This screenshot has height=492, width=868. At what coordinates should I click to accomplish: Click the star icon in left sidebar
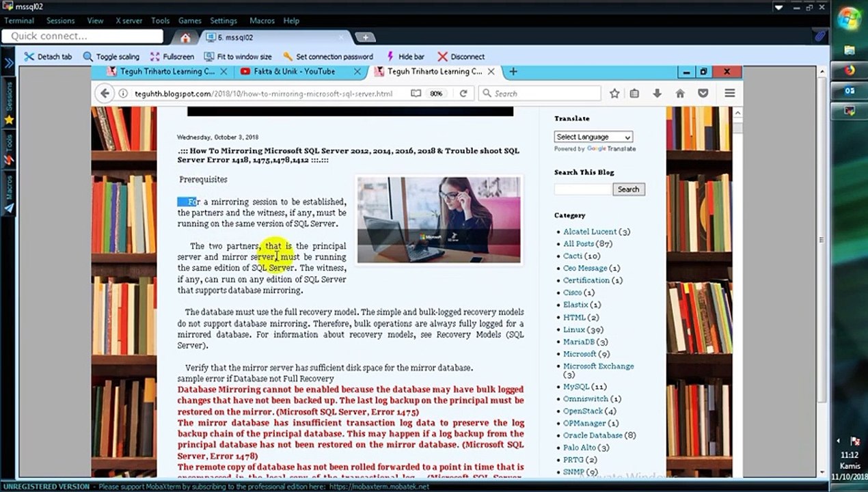pyautogui.click(x=9, y=120)
